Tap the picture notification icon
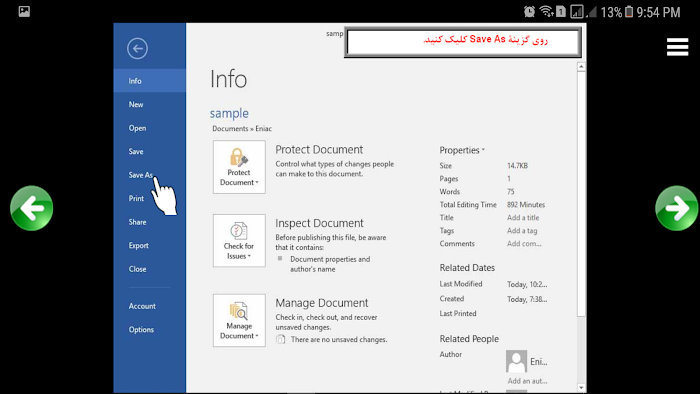The height and width of the screenshot is (394, 700). pos(24,12)
